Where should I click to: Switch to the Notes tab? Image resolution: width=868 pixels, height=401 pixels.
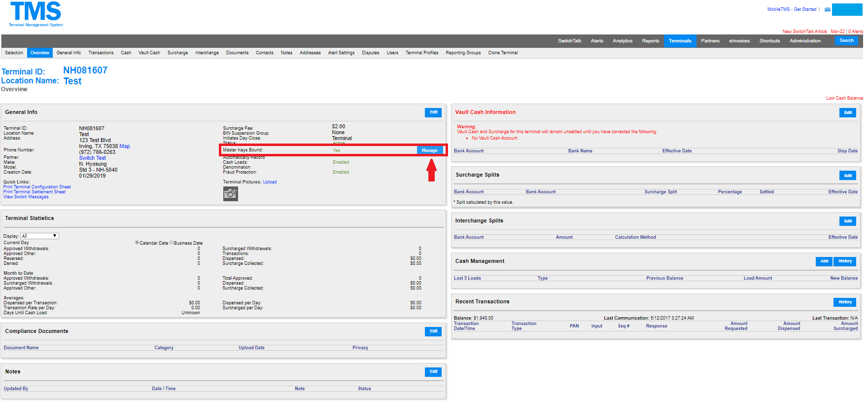tap(287, 53)
